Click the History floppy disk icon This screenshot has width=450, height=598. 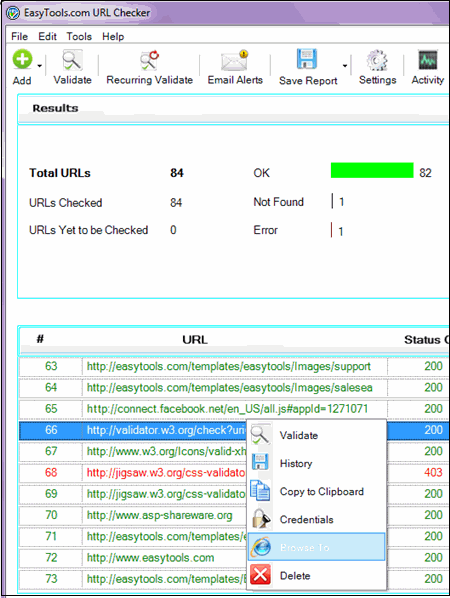(260, 462)
